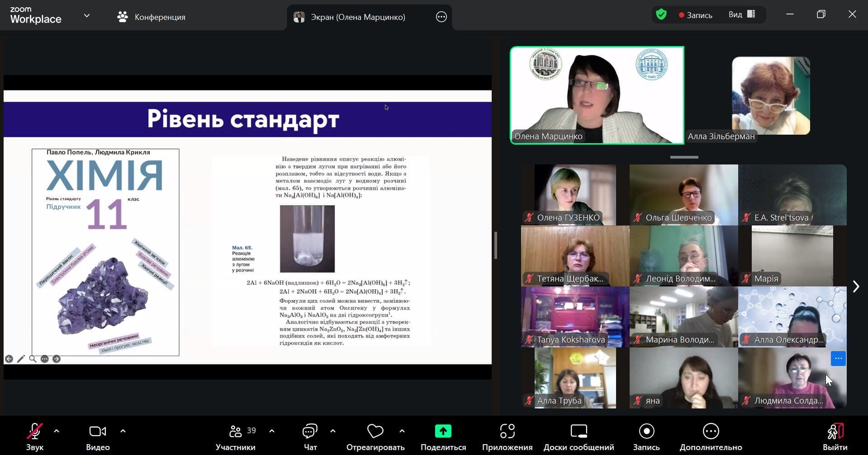Unmute microphone with Звук button

pos(35,432)
